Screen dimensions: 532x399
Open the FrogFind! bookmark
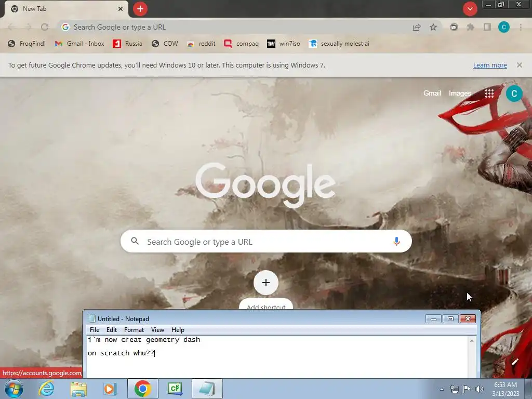[27, 44]
